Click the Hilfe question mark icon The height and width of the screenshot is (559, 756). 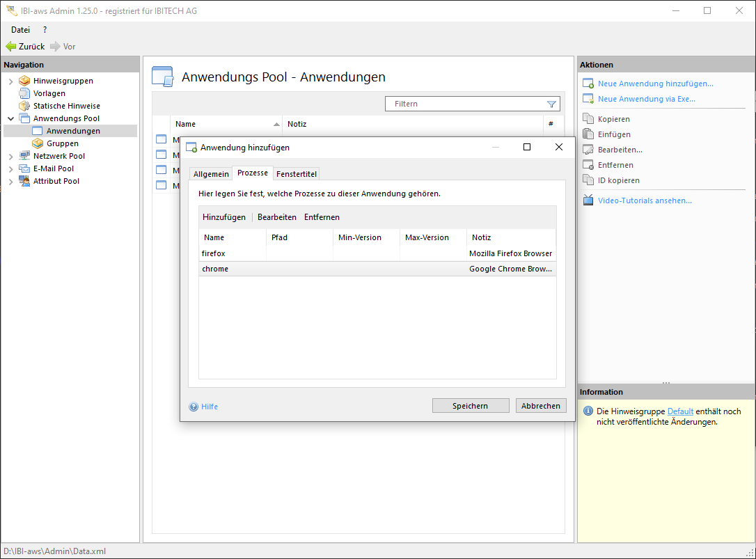coord(194,407)
